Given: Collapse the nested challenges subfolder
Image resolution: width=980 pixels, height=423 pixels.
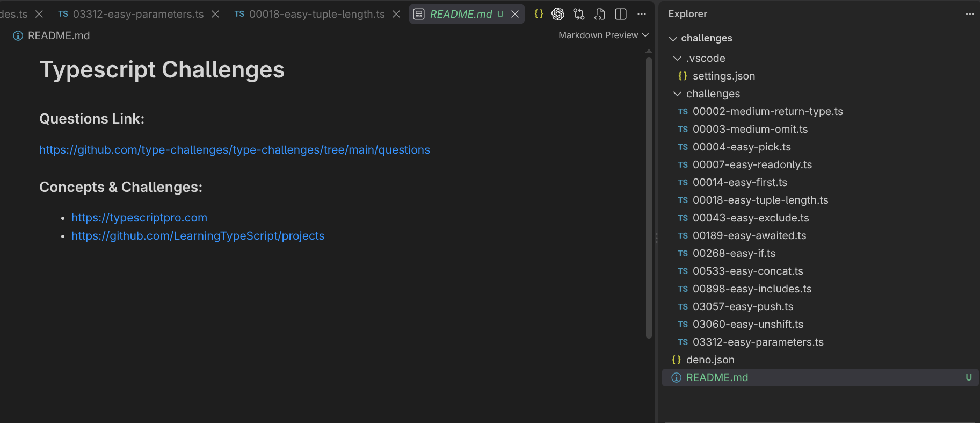Looking at the screenshot, I should pyautogui.click(x=678, y=94).
